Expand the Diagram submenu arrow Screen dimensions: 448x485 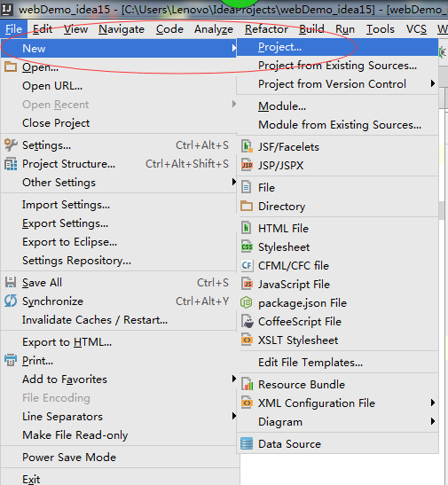click(x=433, y=421)
